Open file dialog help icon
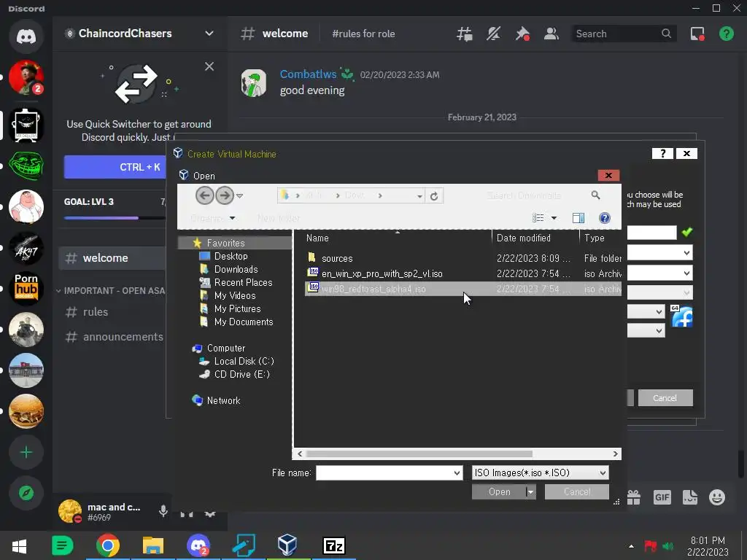This screenshot has height=560, width=747. [605, 218]
